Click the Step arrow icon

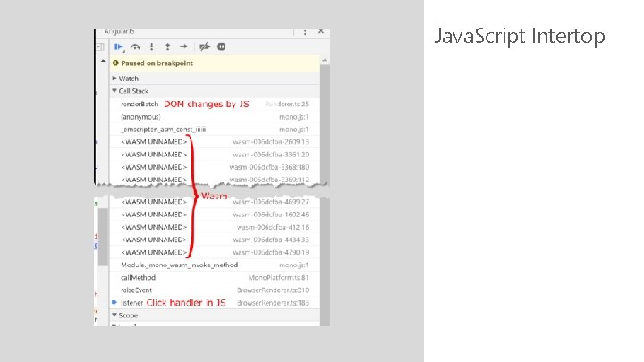click(183, 46)
